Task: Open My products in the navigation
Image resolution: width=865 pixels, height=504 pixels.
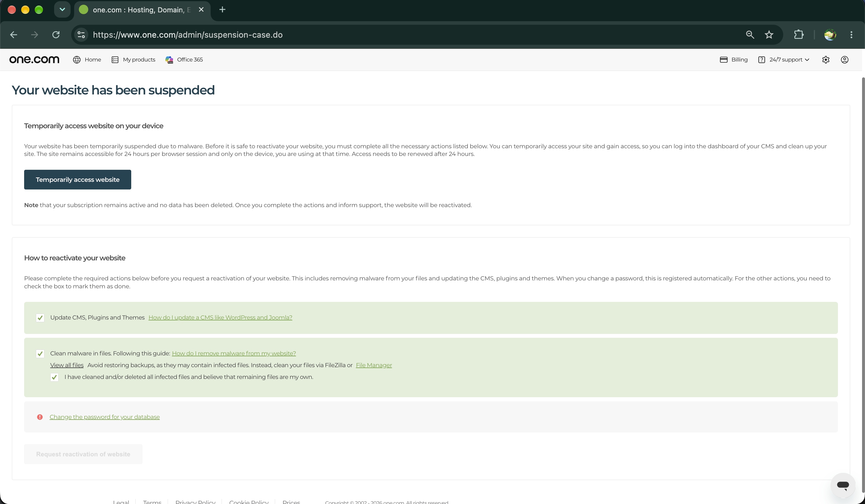Action: point(133,60)
